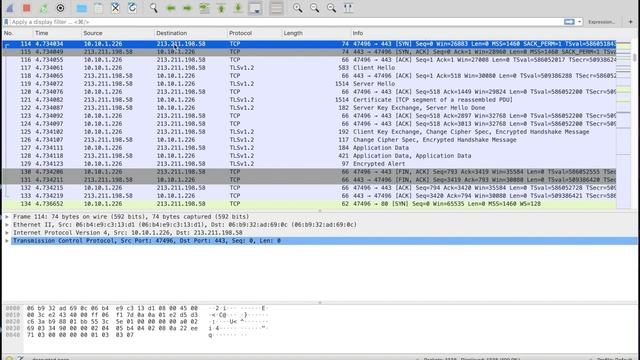Reload the capture file

132,8
